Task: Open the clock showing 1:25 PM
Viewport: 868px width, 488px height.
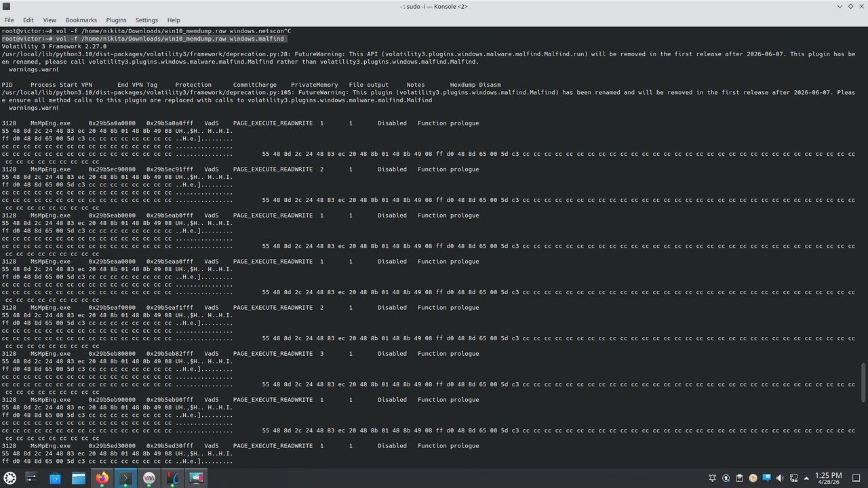Action: 829,479
